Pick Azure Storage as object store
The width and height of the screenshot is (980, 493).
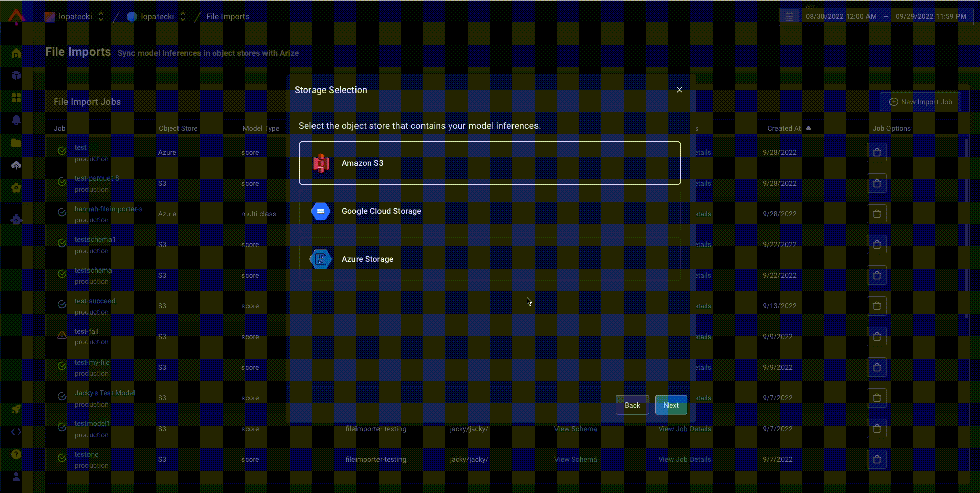(489, 259)
